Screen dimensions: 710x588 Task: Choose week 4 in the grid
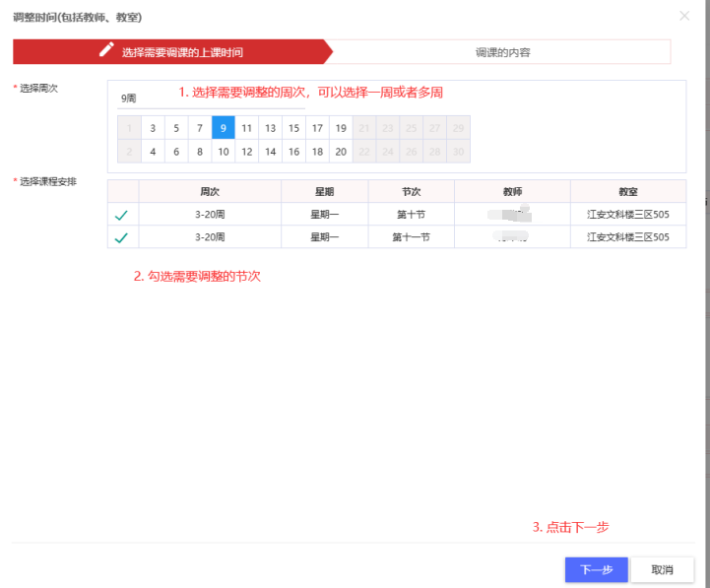[x=153, y=152]
